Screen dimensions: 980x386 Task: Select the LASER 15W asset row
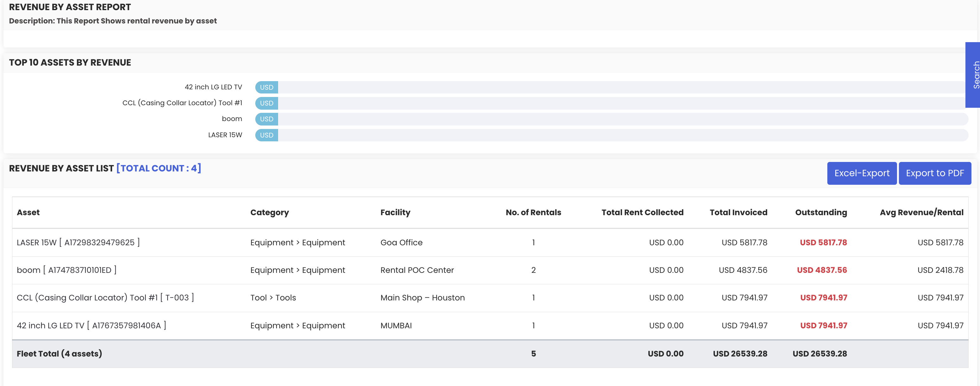[78, 242]
